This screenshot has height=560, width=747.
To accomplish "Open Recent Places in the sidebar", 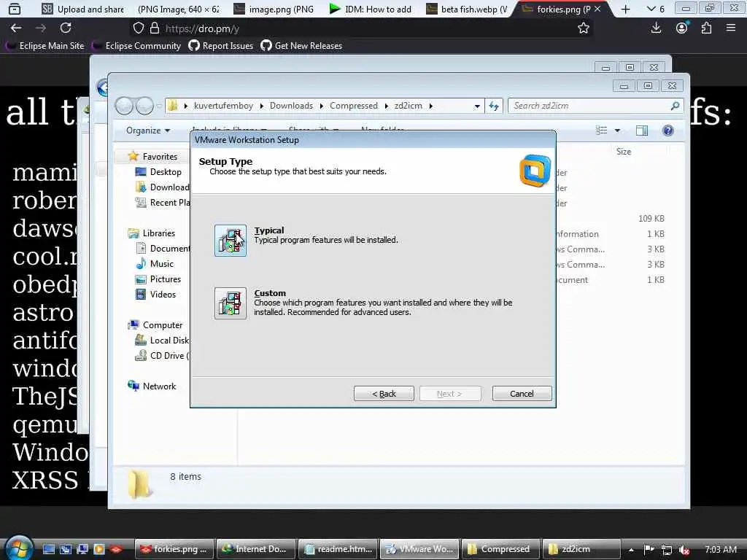I will tap(163, 203).
